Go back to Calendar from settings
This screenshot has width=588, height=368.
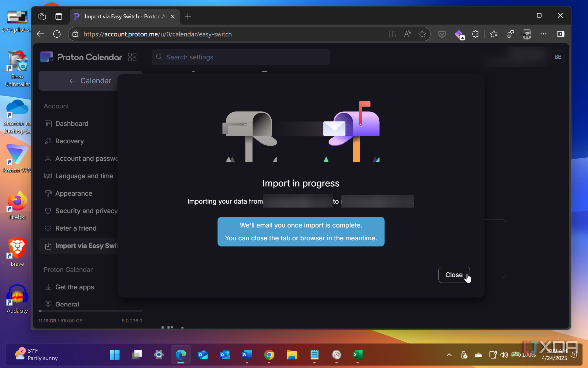[x=91, y=81]
